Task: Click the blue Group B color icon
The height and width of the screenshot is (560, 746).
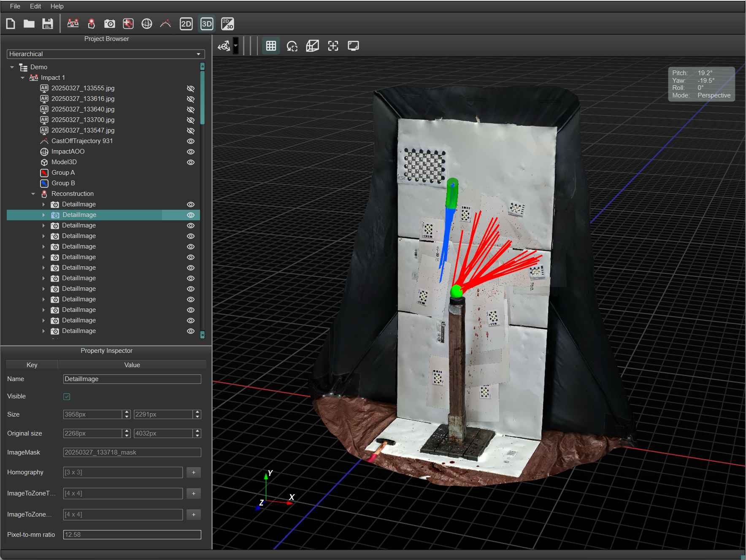Action: (44, 183)
